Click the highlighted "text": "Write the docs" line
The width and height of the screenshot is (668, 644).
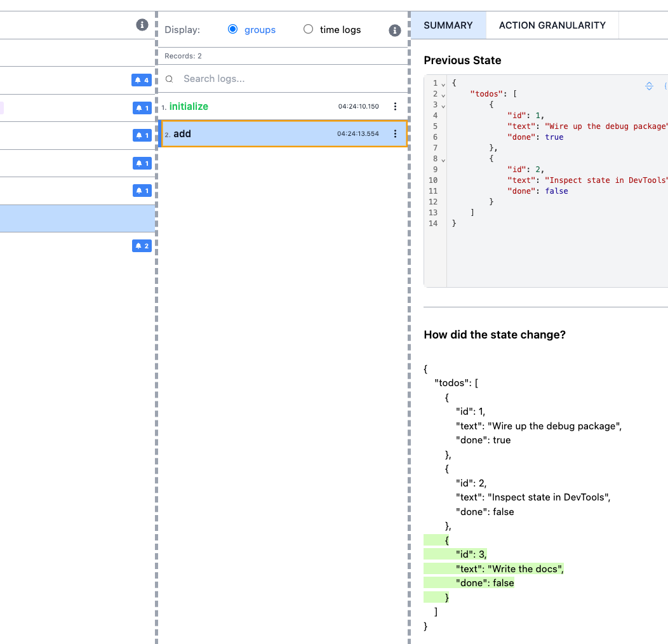pos(493,568)
